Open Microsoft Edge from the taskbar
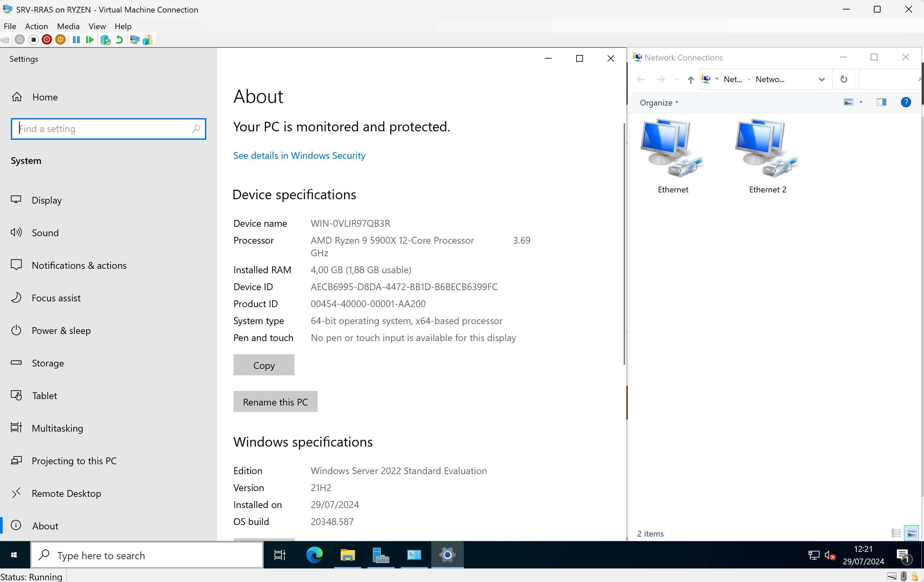Viewport: 924px width, 582px height. 314,555
